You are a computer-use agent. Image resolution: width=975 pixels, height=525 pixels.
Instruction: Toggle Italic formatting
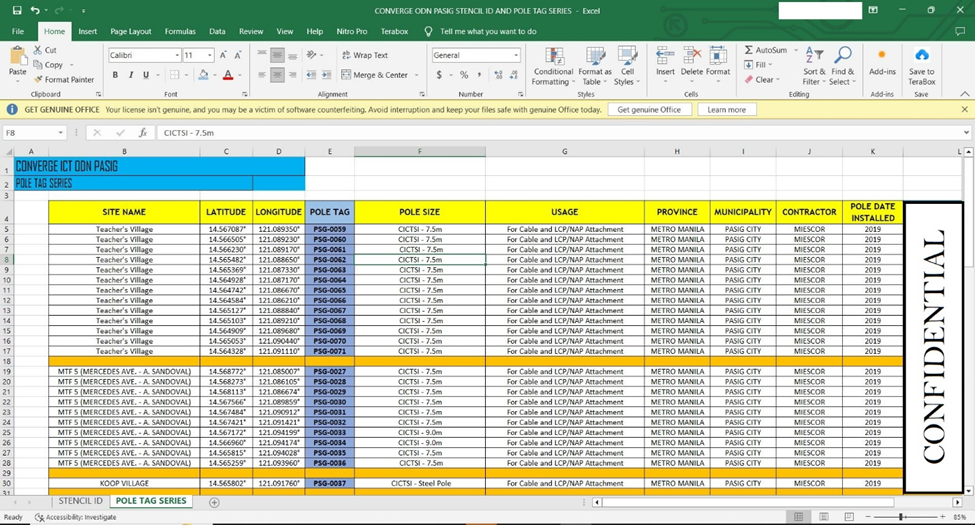(130, 75)
